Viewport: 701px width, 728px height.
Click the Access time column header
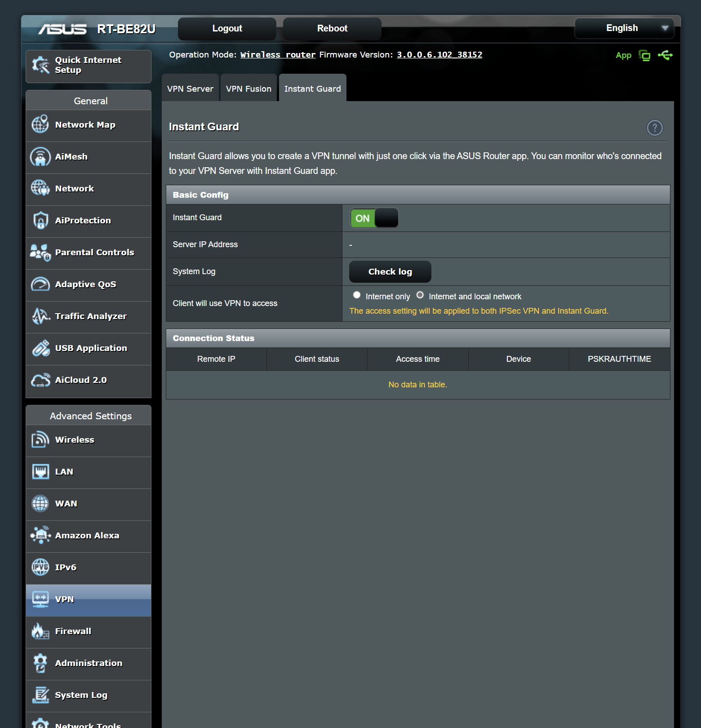point(418,359)
